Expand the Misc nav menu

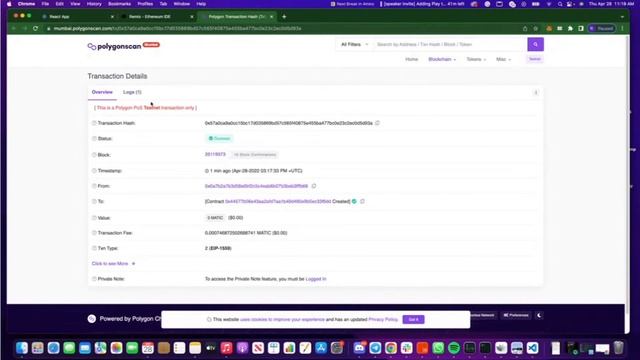coord(503,59)
